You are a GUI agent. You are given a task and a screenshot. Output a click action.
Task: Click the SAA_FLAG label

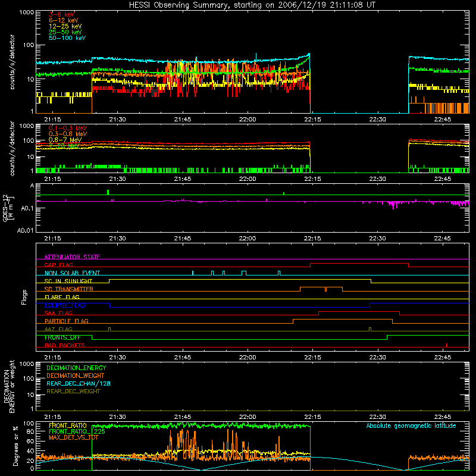pyautogui.click(x=58, y=313)
